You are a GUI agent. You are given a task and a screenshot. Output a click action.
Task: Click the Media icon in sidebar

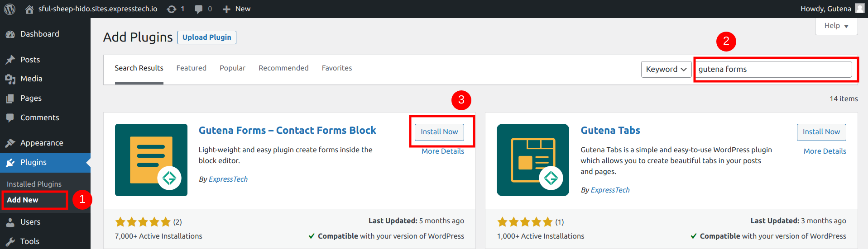click(10, 79)
